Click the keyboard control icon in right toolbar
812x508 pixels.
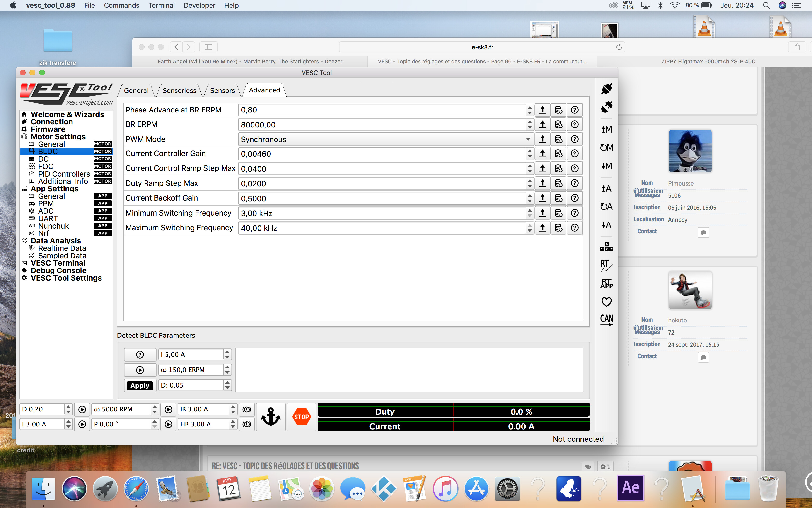[x=606, y=247]
